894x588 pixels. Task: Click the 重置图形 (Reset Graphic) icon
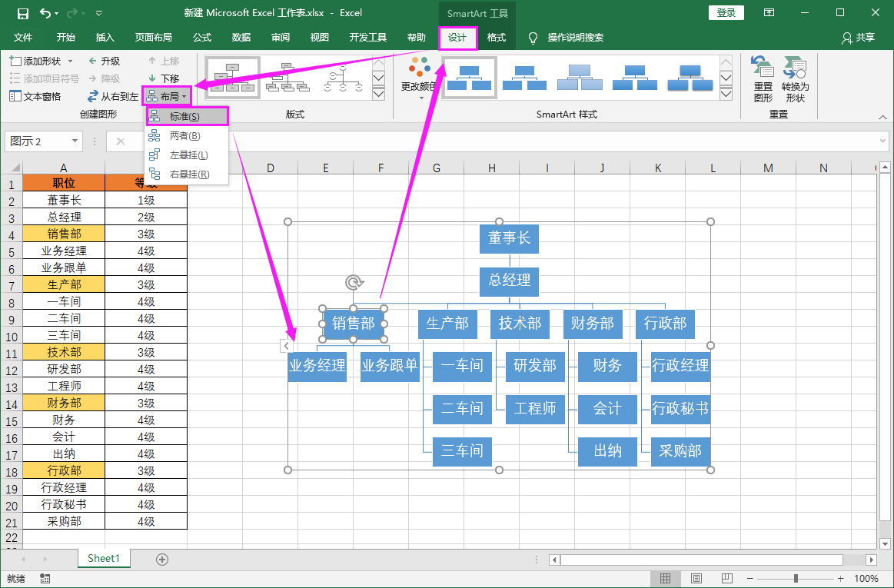[x=762, y=77]
